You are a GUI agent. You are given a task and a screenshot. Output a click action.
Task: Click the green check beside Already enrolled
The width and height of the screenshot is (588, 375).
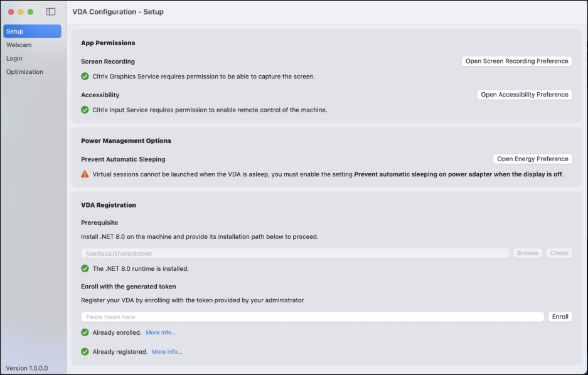click(x=85, y=332)
